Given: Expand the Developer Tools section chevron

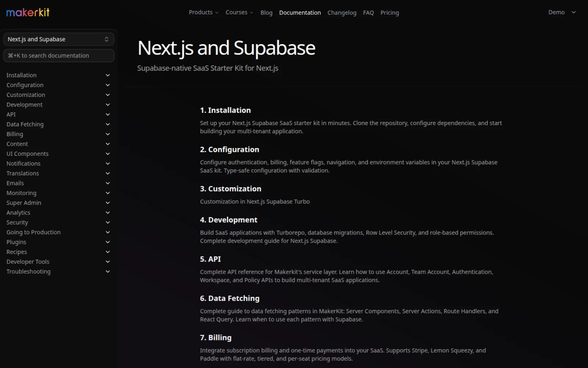Looking at the screenshot, I should tap(108, 262).
